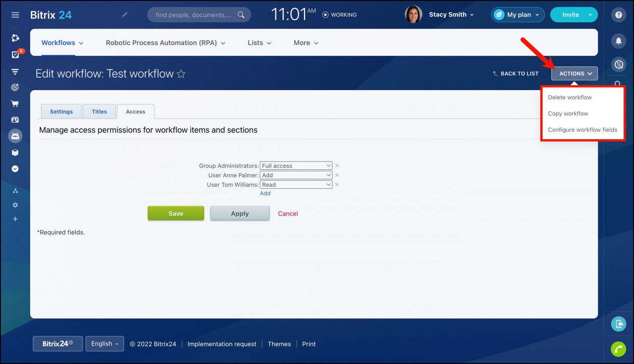Open the Workflows menu
Viewport: 634px width, 364px height.
[x=62, y=43]
